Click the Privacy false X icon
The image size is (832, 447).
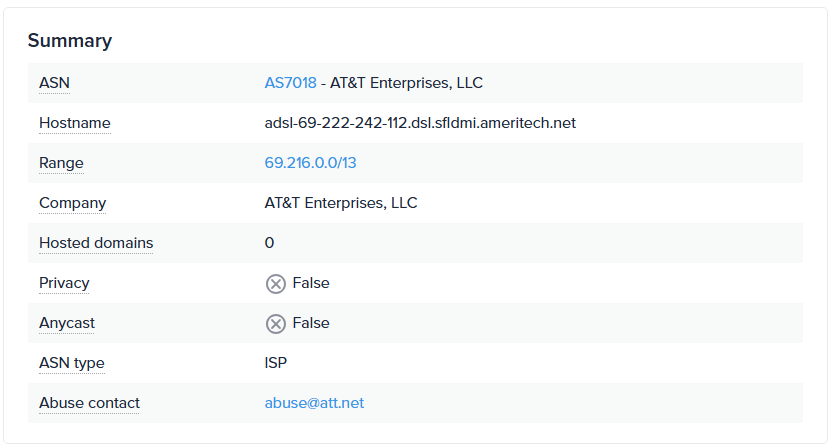tap(275, 284)
